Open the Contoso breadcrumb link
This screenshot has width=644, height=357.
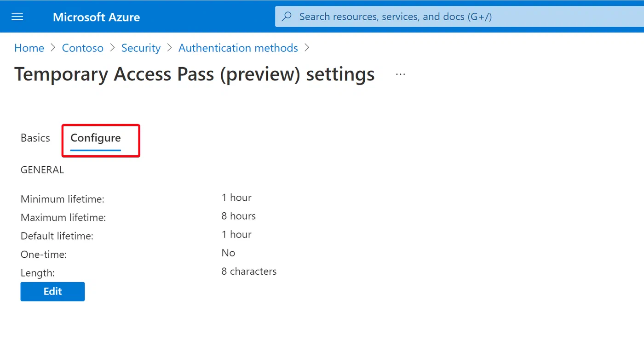(x=83, y=48)
